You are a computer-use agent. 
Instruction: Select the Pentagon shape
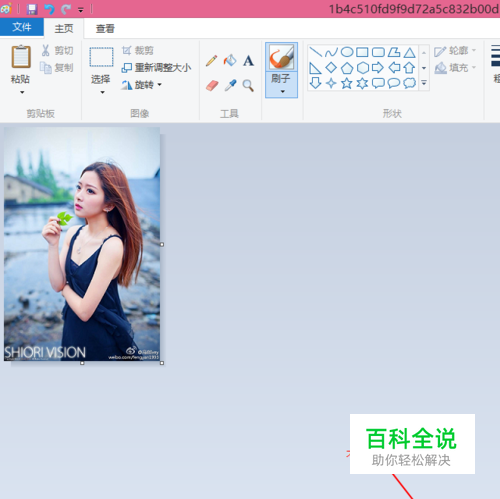[x=347, y=68]
